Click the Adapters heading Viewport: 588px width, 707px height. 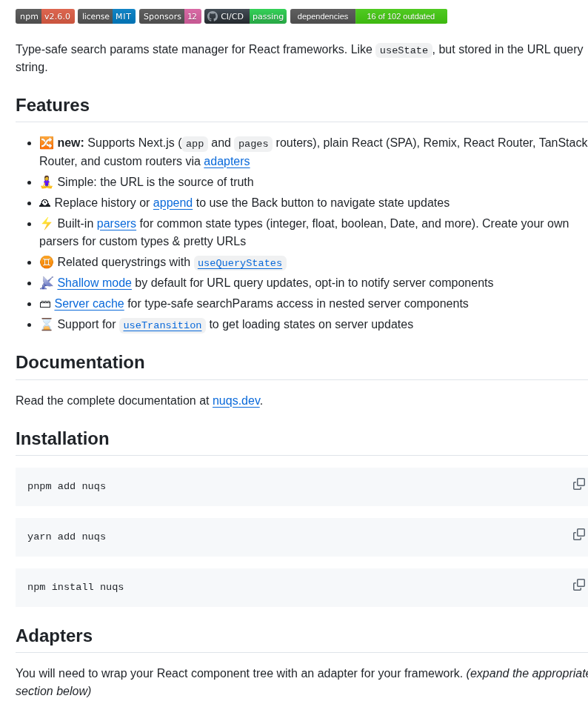point(54,636)
